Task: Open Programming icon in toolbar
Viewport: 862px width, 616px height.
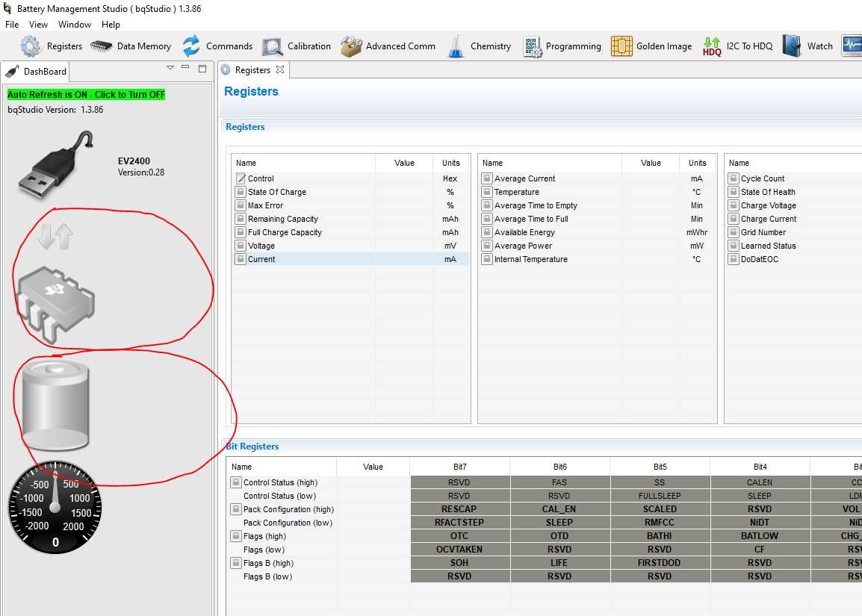Action: tap(532, 47)
